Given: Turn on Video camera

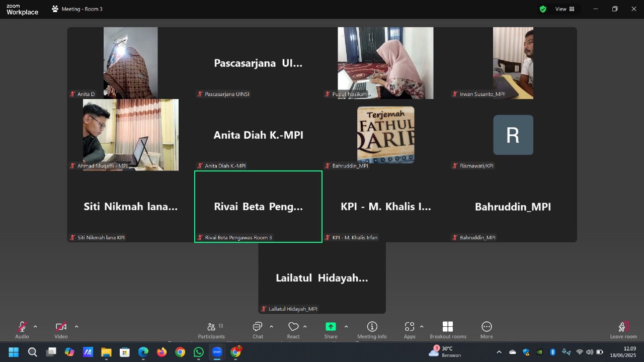Looking at the screenshot, I should 61,330.
